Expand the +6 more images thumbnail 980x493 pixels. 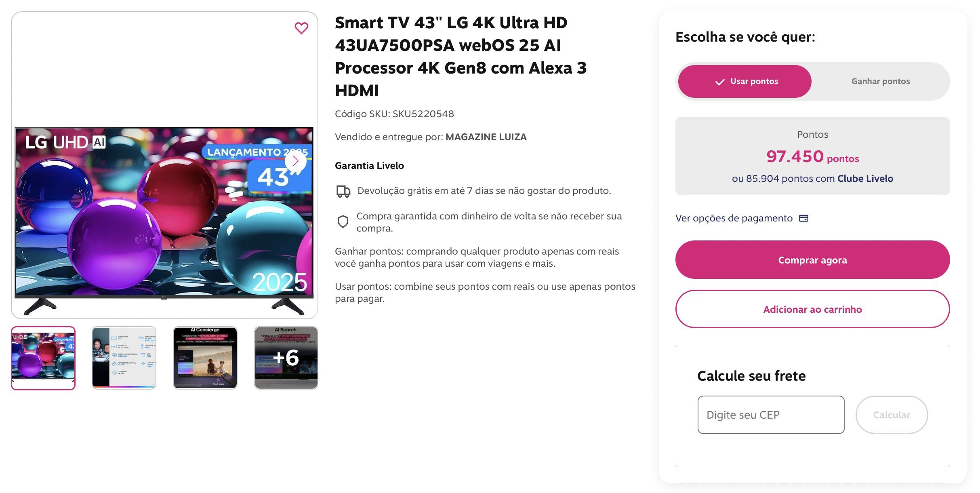tap(286, 358)
